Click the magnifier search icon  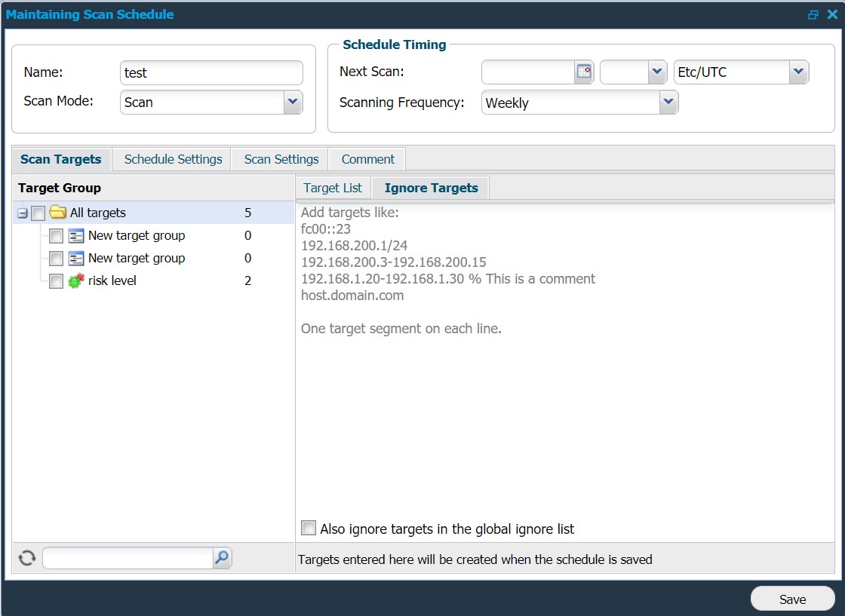[x=222, y=558]
